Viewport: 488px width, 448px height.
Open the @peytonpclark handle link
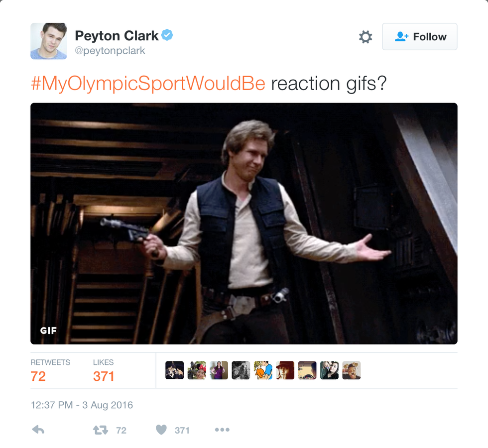point(110,51)
